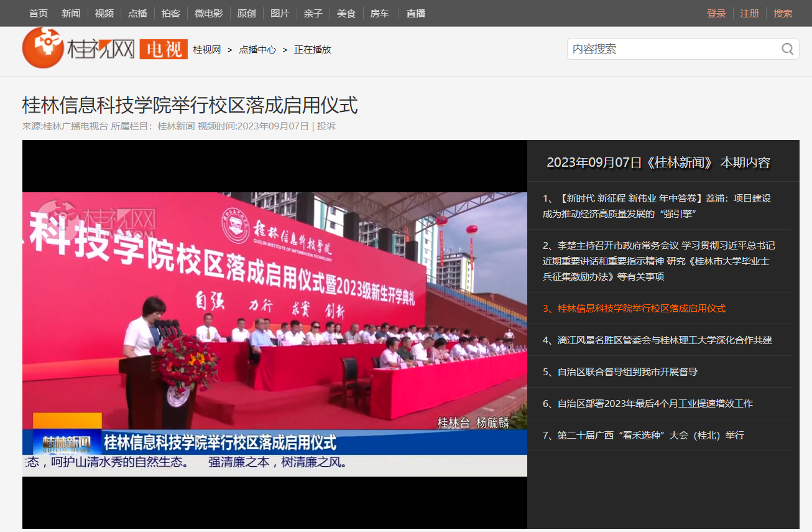Click the 登录 link
This screenshot has width=812, height=532.
coord(716,13)
